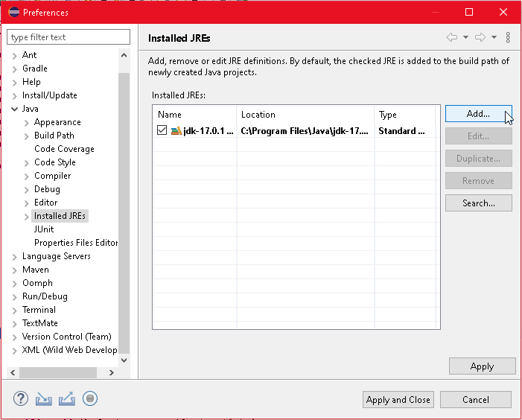
Task: Click the Eclipse logo in the title bar
Action: (13, 13)
